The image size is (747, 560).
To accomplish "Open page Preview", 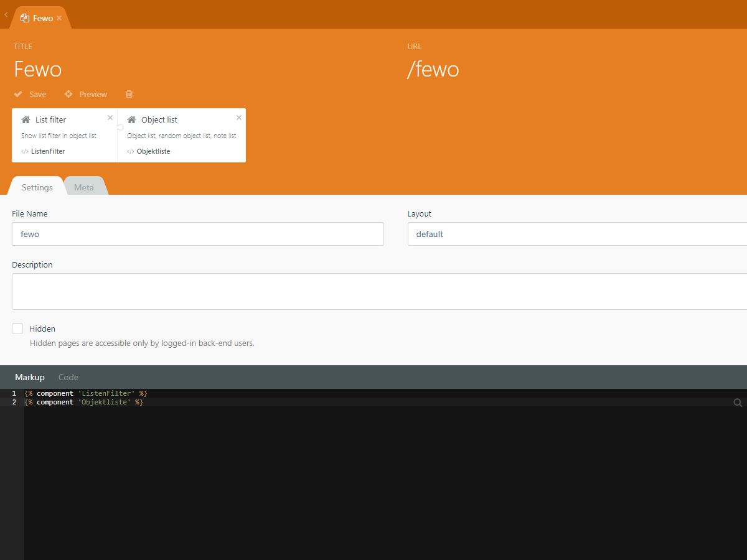I will [x=86, y=94].
